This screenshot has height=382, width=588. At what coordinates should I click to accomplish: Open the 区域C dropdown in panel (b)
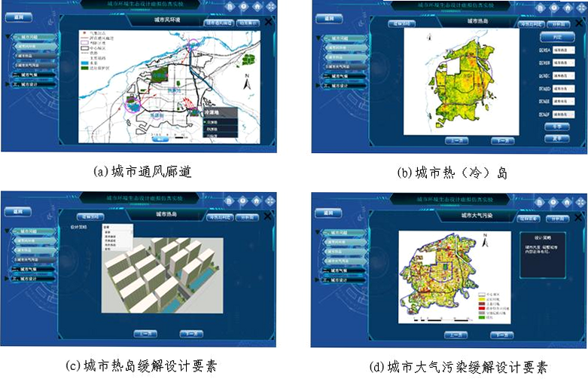[x=563, y=75]
